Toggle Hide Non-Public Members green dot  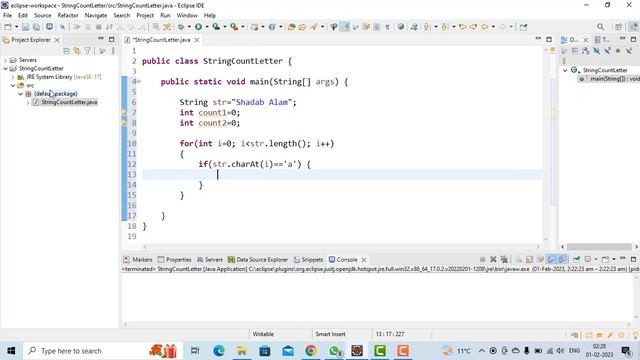[618, 51]
